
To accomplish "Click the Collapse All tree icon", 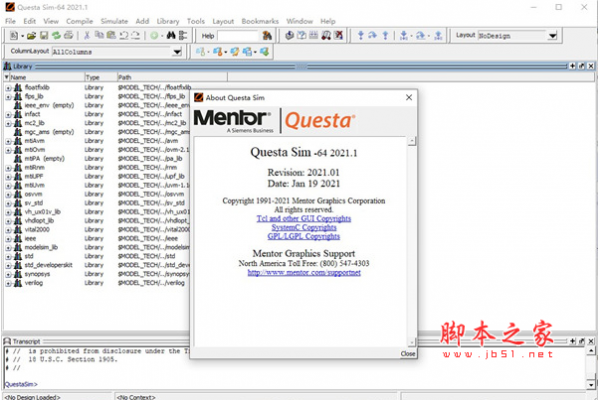I will click(183, 36).
